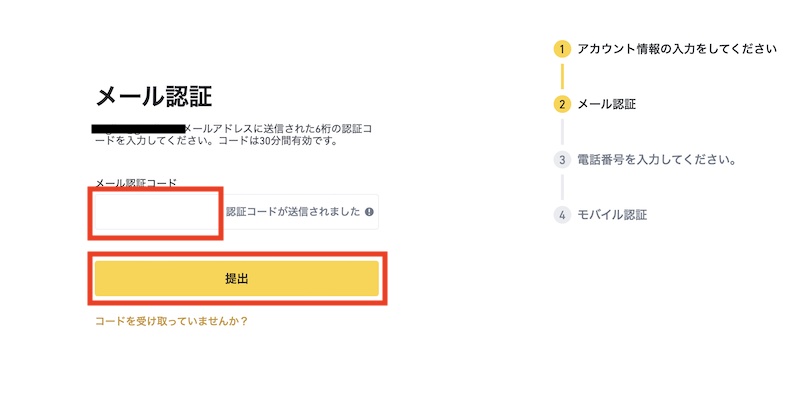The image size is (800, 397).
Task: Select the step 4 gray circle icon
Action: 562,215
